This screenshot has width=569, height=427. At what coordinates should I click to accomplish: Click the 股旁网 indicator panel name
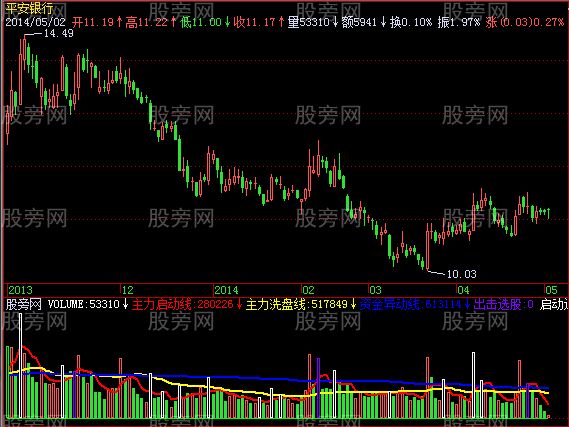(24, 304)
